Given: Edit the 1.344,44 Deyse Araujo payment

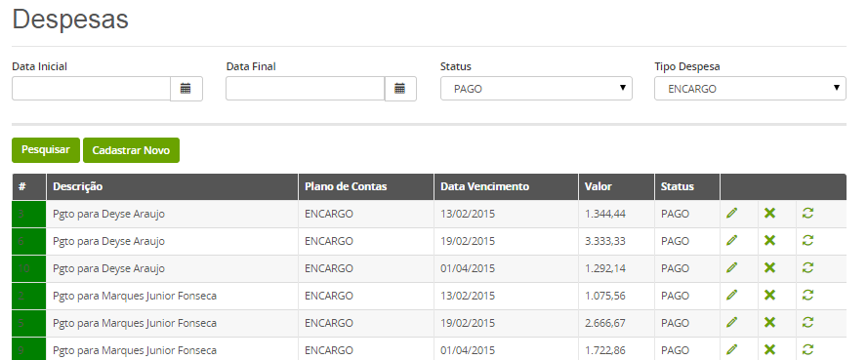Looking at the screenshot, I should click(x=732, y=214).
